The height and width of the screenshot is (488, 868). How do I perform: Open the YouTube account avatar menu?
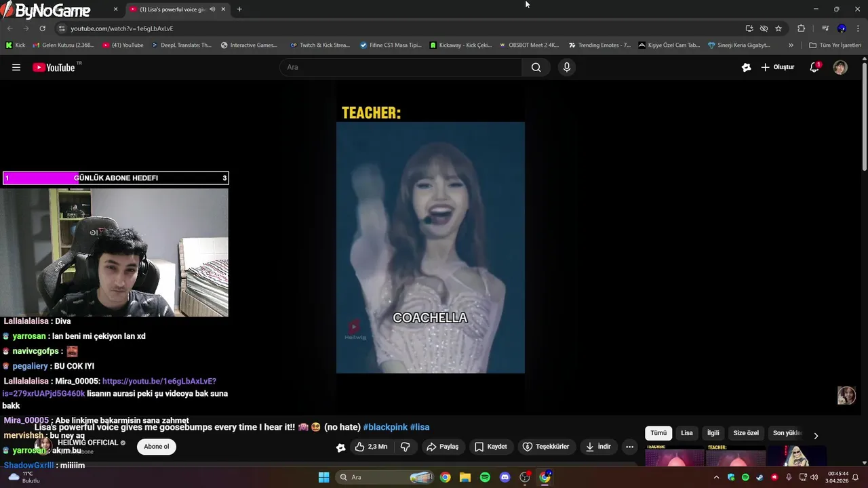click(840, 67)
